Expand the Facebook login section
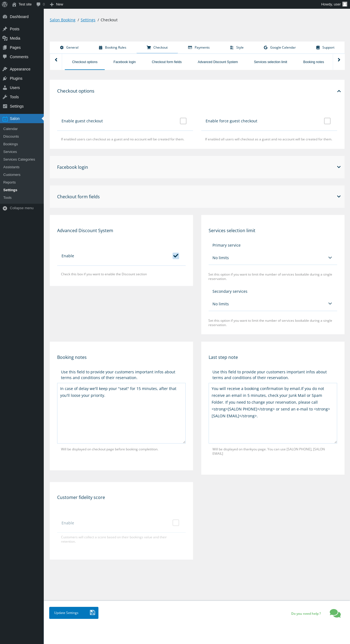Viewport: 350px width, 644px height. pos(339,167)
